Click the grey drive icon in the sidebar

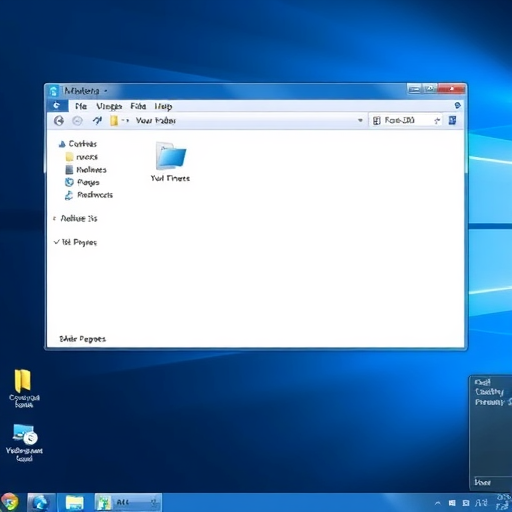click(x=69, y=170)
